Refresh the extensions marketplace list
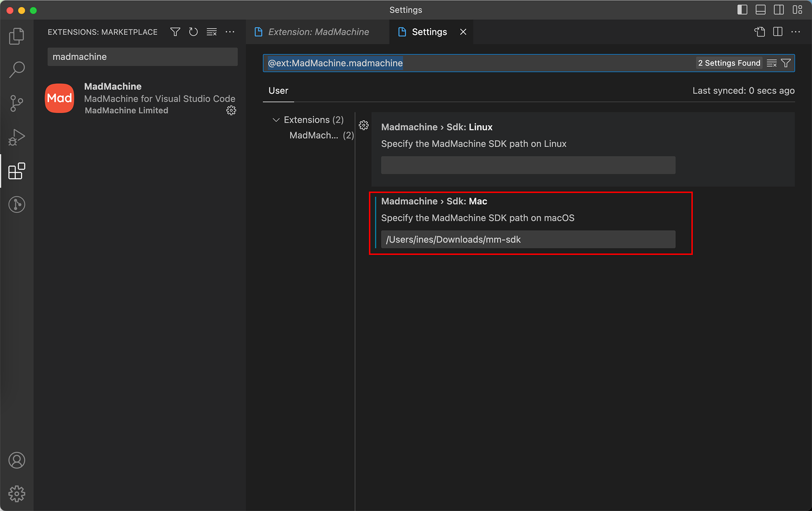Screen dimensions: 812x511 tap(193, 32)
